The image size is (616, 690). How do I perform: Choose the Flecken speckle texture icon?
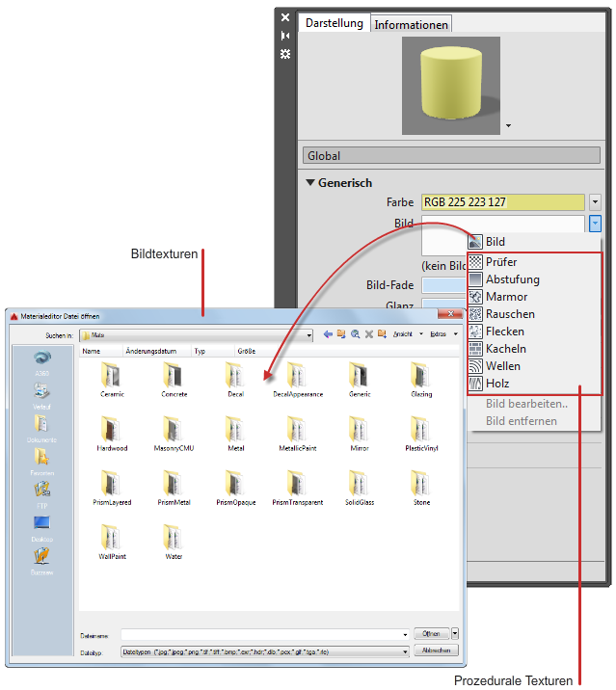pos(475,332)
